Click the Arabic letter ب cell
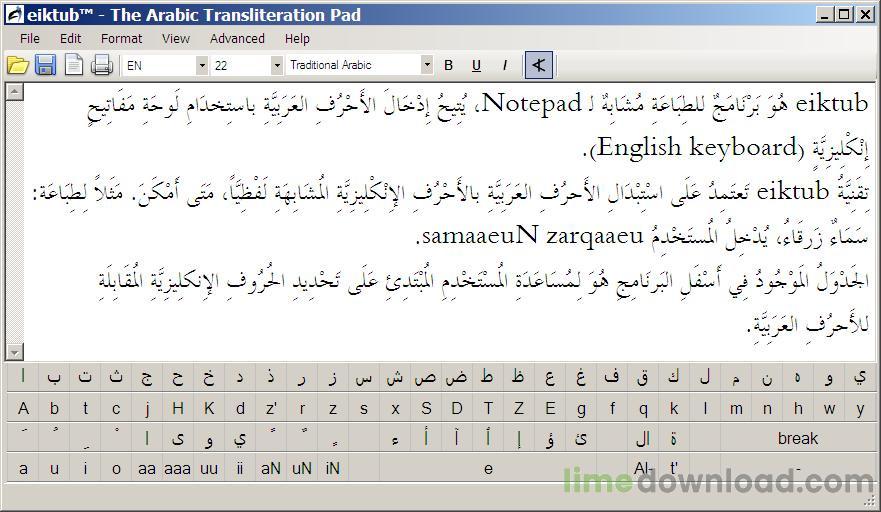881x512 pixels. coord(54,377)
